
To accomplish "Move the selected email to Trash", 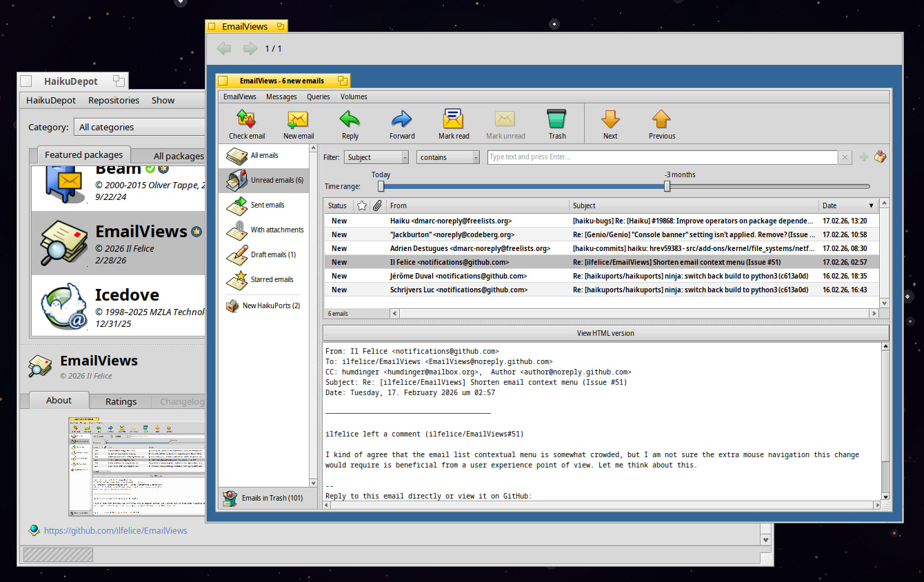I will (556, 120).
